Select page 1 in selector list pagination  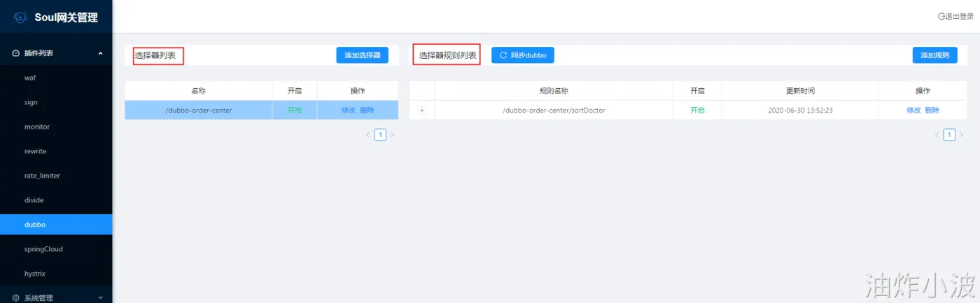380,134
